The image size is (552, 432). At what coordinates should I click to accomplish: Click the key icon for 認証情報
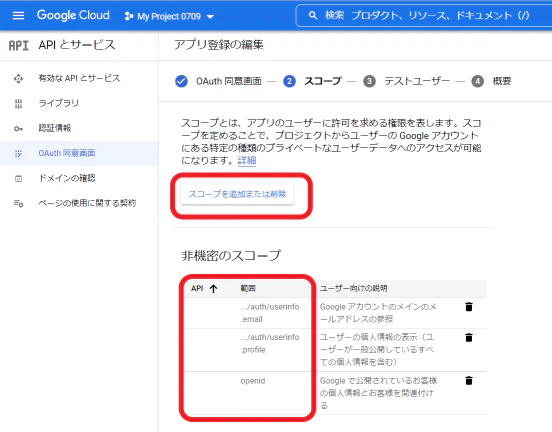click(18, 129)
